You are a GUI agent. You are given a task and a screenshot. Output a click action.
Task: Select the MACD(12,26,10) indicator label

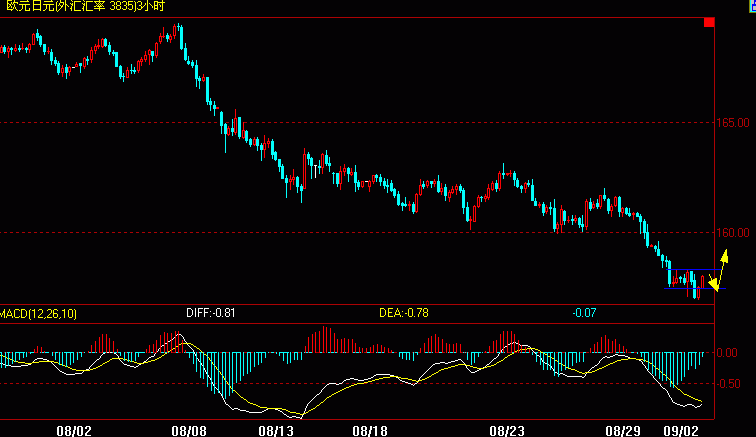coord(38,314)
